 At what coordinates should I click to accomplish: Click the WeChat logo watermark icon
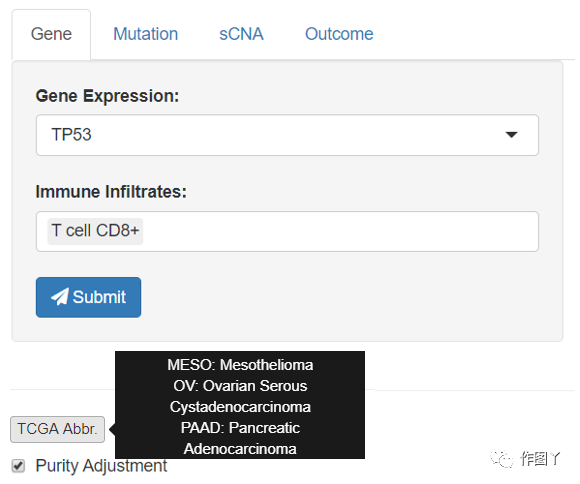[x=502, y=459]
